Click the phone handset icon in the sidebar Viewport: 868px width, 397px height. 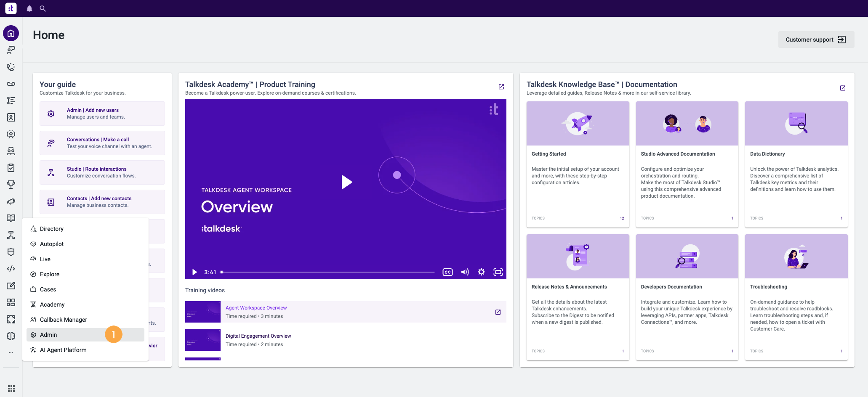(x=11, y=67)
